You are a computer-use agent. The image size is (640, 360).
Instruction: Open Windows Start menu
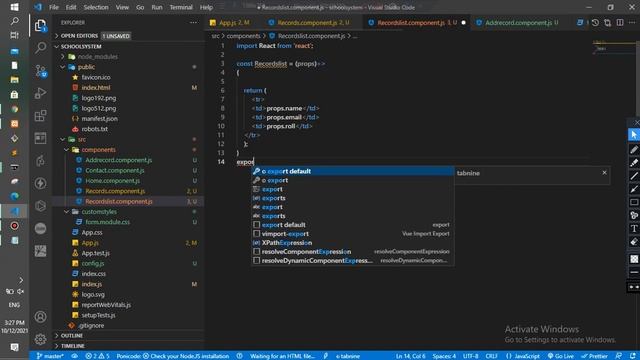point(14,7)
